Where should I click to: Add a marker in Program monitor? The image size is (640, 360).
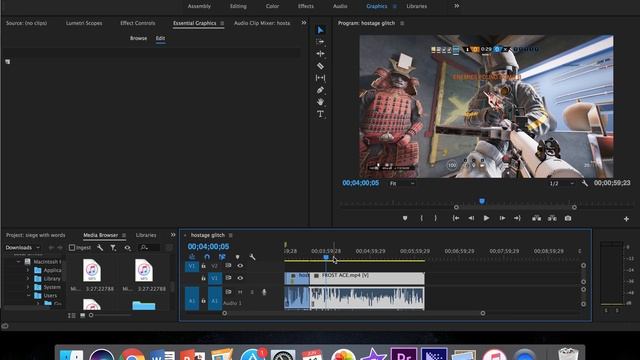pyautogui.click(x=405, y=218)
